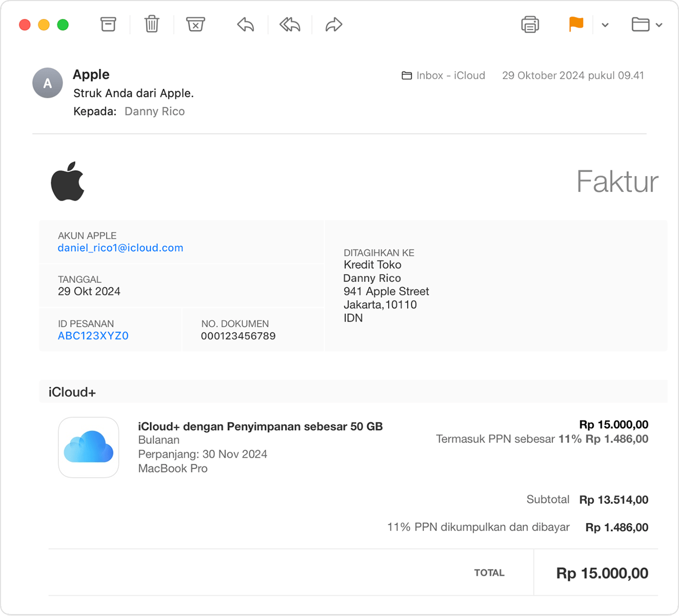
Task: Click the Bulanan billing period text
Action: pos(159,440)
